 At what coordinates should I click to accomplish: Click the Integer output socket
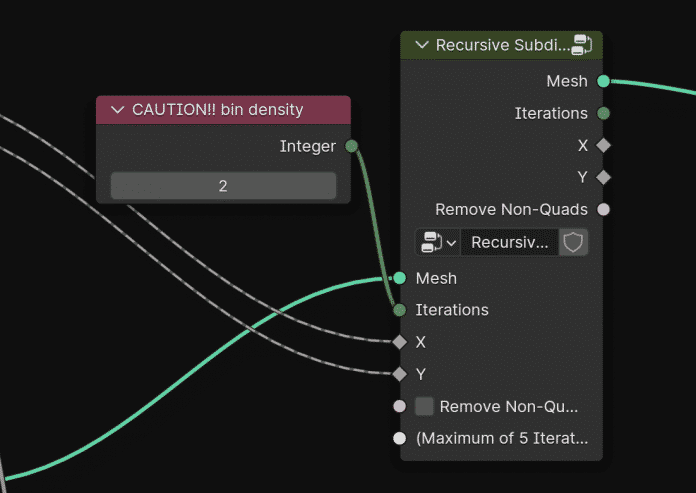pos(352,146)
